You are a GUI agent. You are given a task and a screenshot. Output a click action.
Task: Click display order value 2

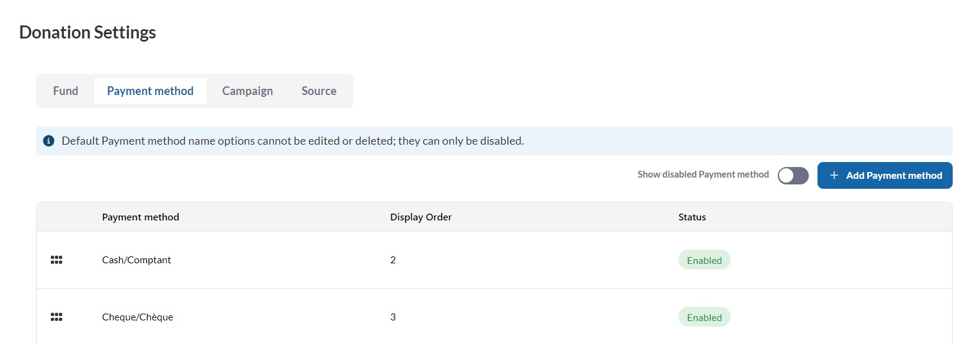pyautogui.click(x=393, y=260)
